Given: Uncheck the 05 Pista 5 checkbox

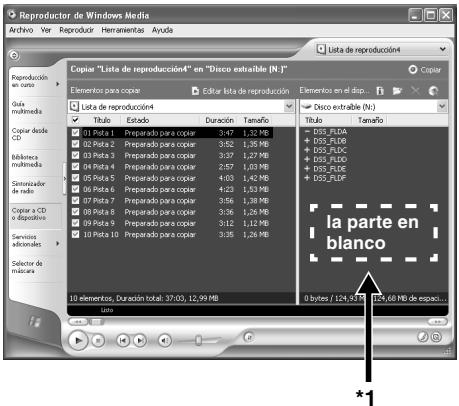Looking at the screenshot, I should pyautogui.click(x=76, y=178).
